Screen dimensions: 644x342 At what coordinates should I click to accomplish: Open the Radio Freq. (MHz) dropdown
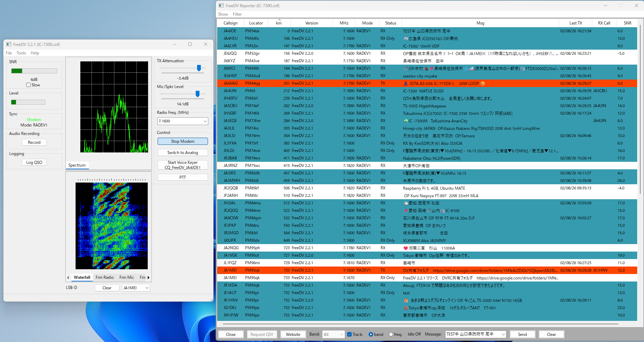pyautogui.click(x=205, y=121)
